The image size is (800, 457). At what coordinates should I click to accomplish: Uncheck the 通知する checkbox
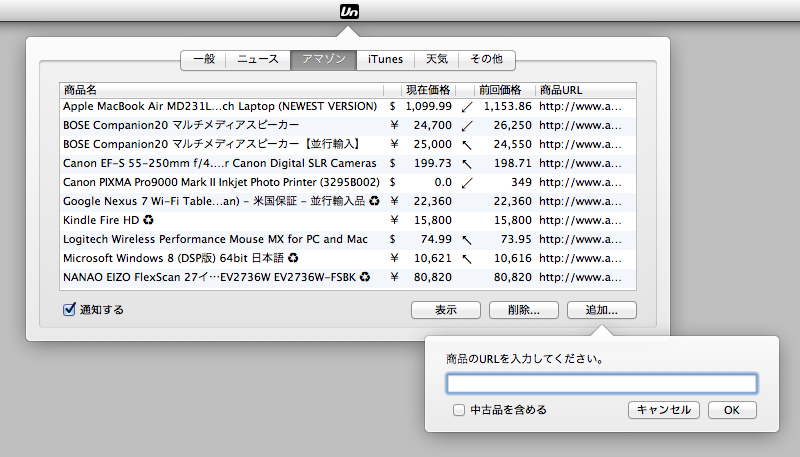tap(70, 310)
